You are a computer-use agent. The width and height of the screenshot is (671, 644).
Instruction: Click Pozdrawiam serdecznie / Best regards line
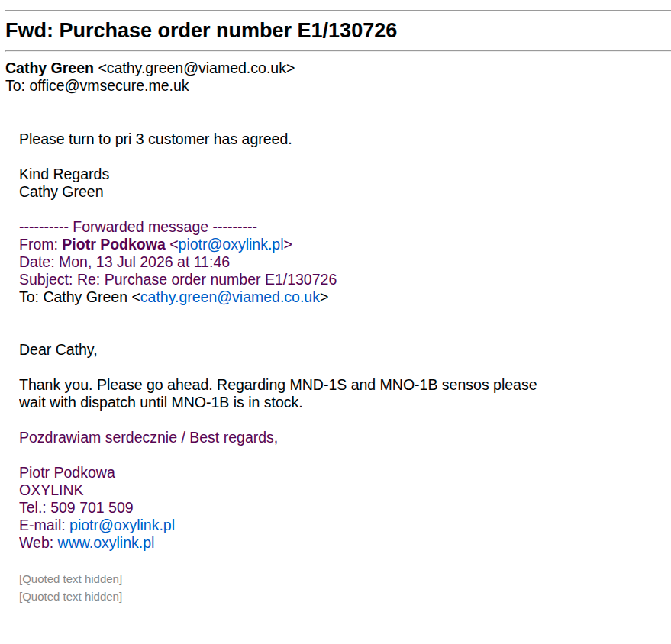tap(149, 437)
